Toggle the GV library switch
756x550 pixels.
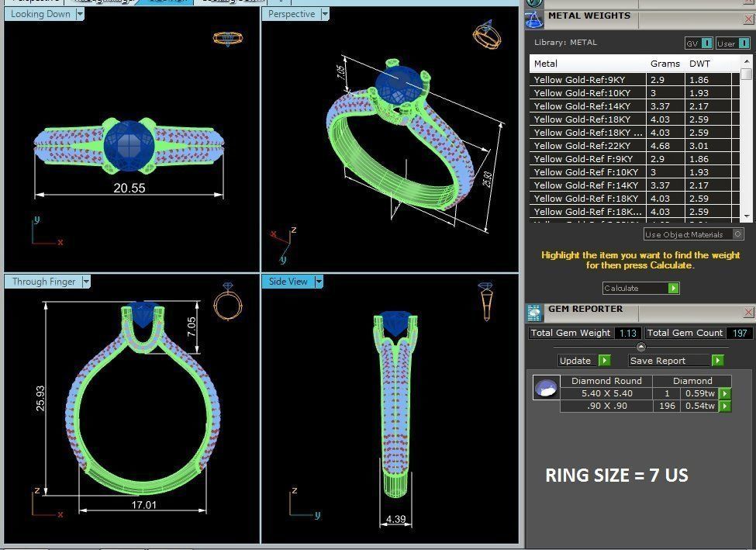coord(706,43)
